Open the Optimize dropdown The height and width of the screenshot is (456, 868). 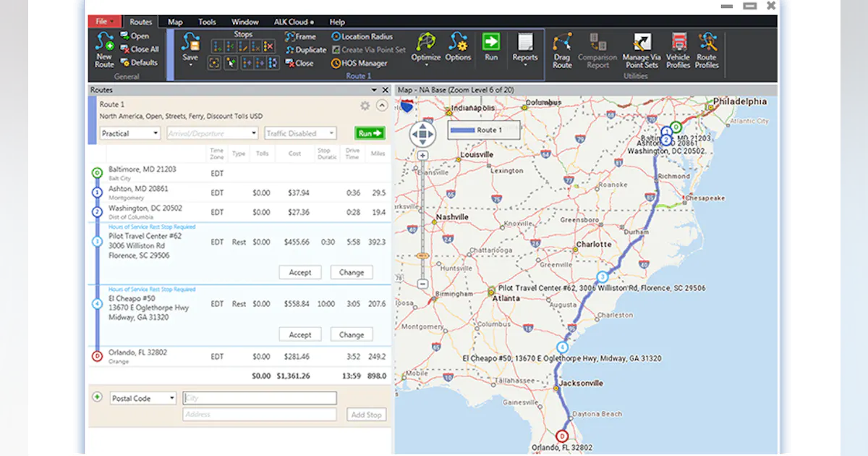click(x=426, y=65)
